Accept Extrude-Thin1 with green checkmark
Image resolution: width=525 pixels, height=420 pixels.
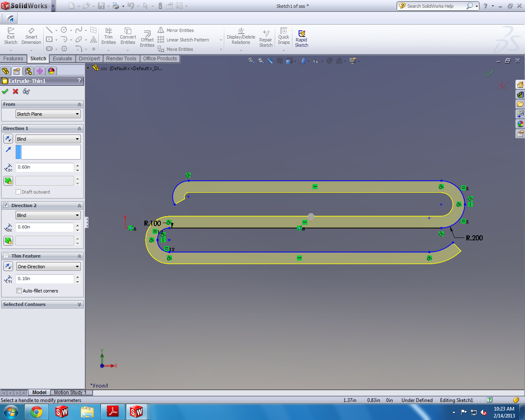tap(5, 91)
